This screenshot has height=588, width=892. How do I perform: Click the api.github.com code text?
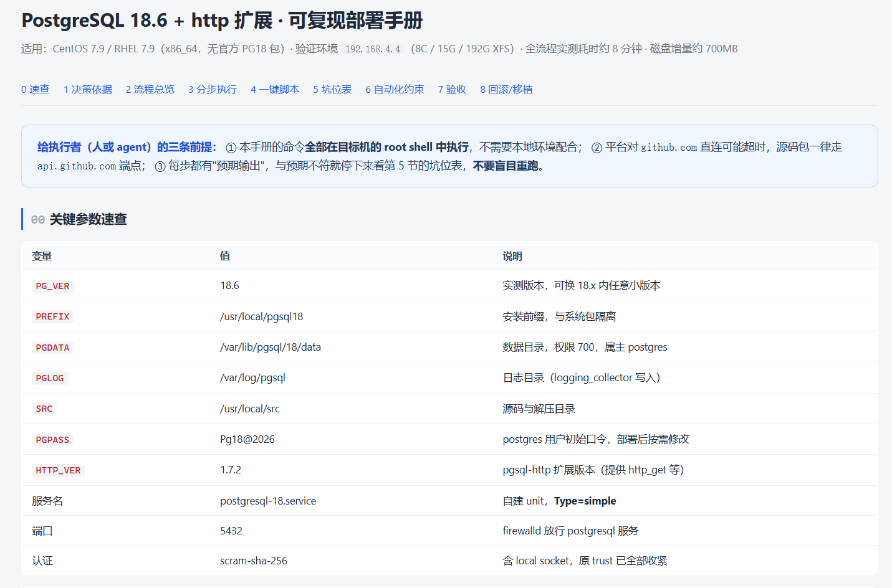(77, 166)
